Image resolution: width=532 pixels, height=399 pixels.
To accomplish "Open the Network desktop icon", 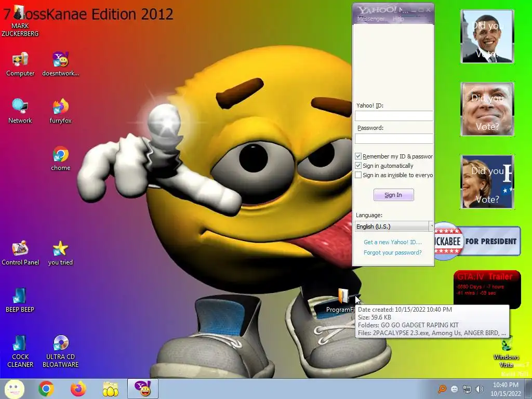I will tap(20, 111).
